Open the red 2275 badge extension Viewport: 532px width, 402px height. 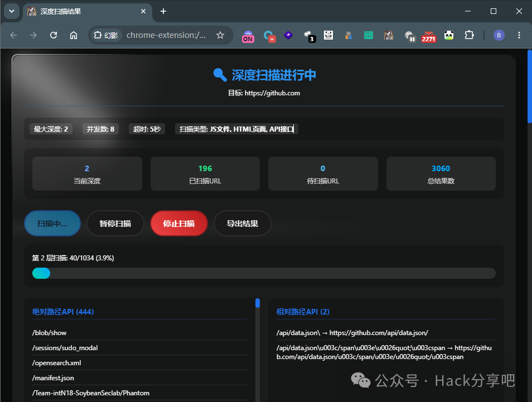point(428,36)
